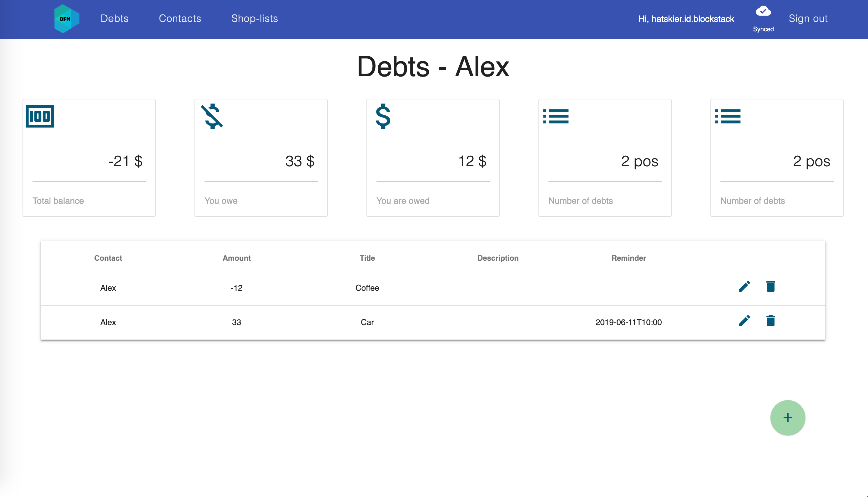Click the Synced cloud status icon
This screenshot has width=868, height=497.
[x=763, y=12]
